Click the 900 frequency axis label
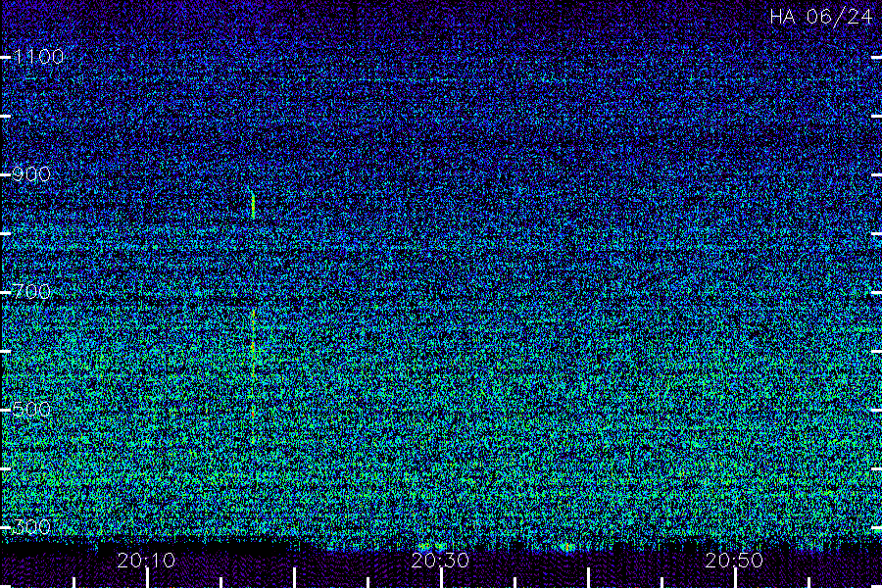 click(x=31, y=174)
